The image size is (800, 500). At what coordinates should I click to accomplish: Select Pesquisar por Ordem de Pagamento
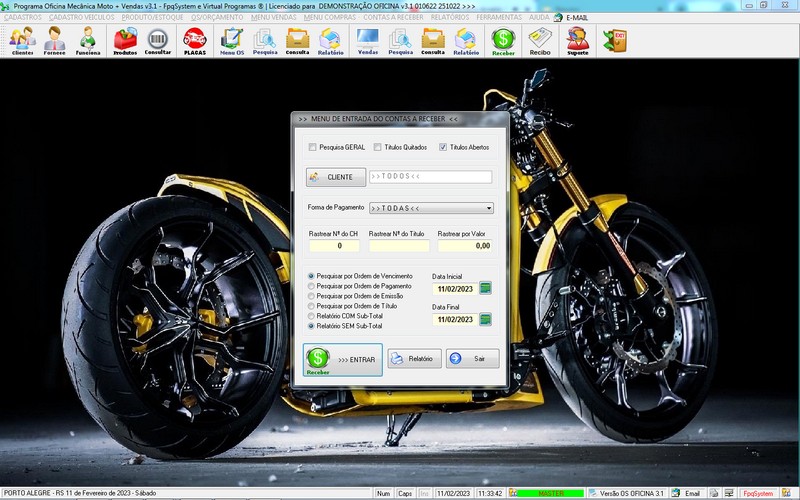(x=311, y=286)
